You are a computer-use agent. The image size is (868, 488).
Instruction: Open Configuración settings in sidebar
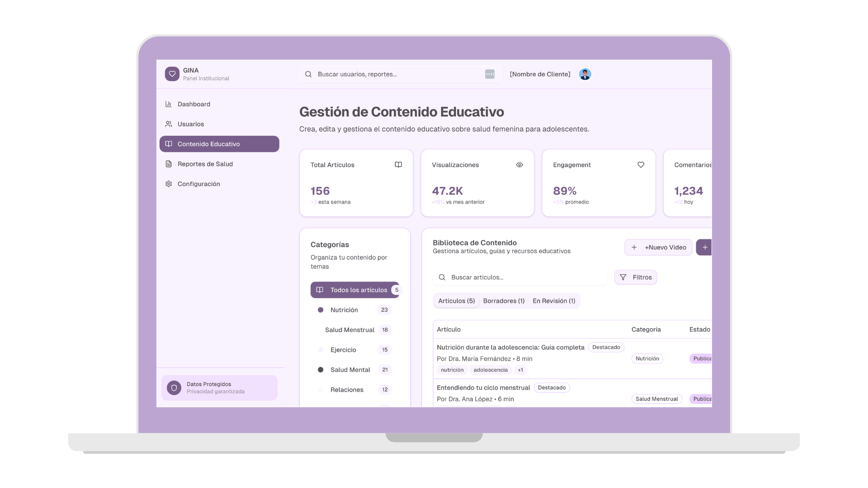[x=198, y=184]
